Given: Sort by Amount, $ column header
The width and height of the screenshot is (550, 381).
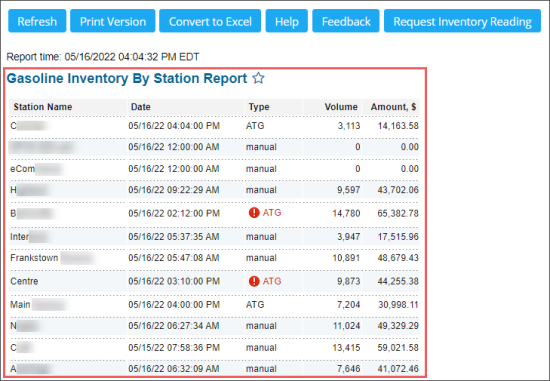Looking at the screenshot, I should (x=394, y=107).
